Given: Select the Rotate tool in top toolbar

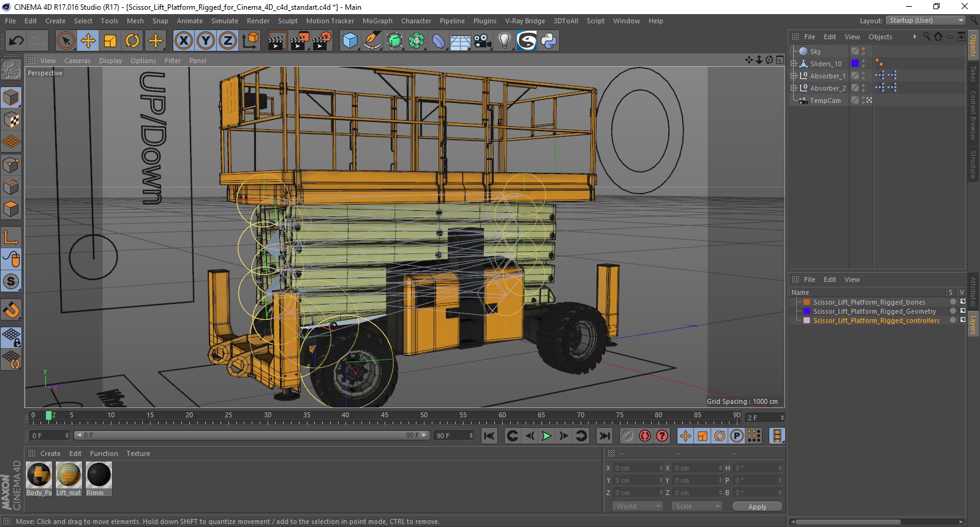Looking at the screenshot, I should 132,41.
